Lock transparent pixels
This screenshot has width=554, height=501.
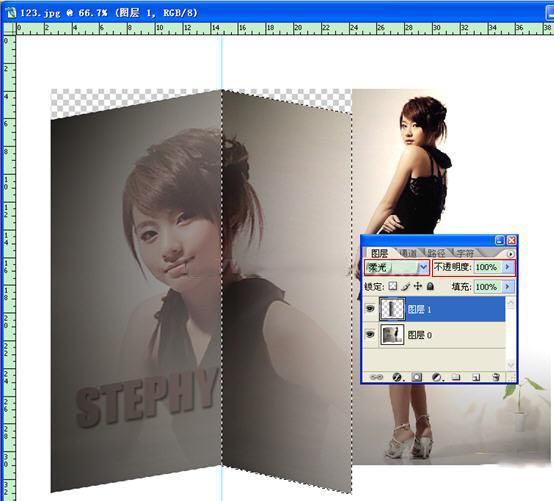tap(393, 286)
